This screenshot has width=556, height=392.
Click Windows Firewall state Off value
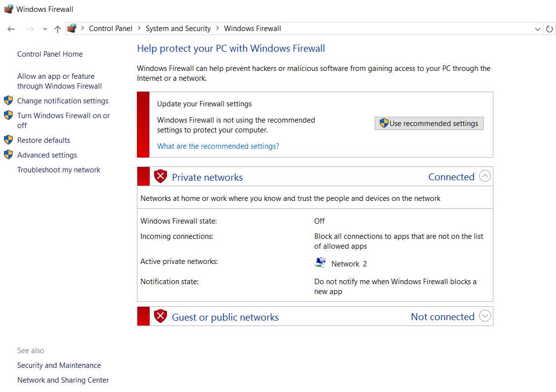319,221
